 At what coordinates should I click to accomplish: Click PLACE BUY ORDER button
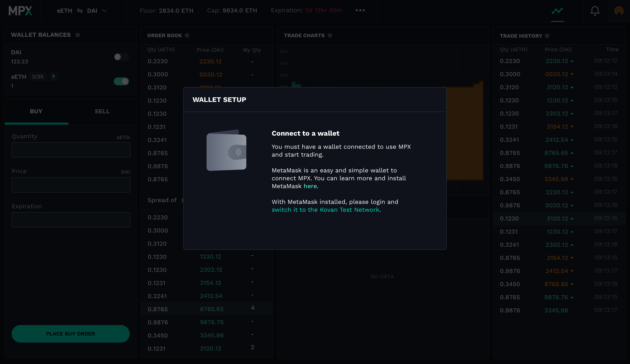70,334
